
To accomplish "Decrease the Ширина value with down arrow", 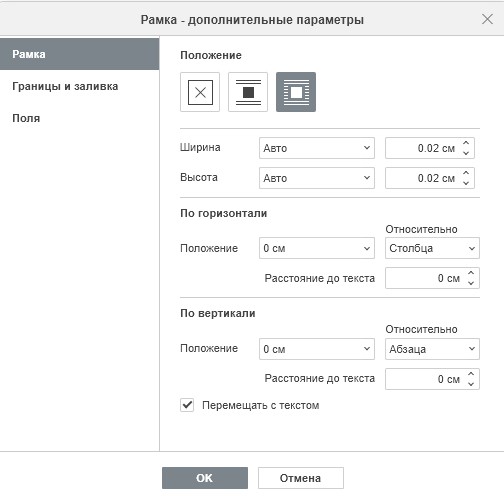I will pyautogui.click(x=466, y=153).
